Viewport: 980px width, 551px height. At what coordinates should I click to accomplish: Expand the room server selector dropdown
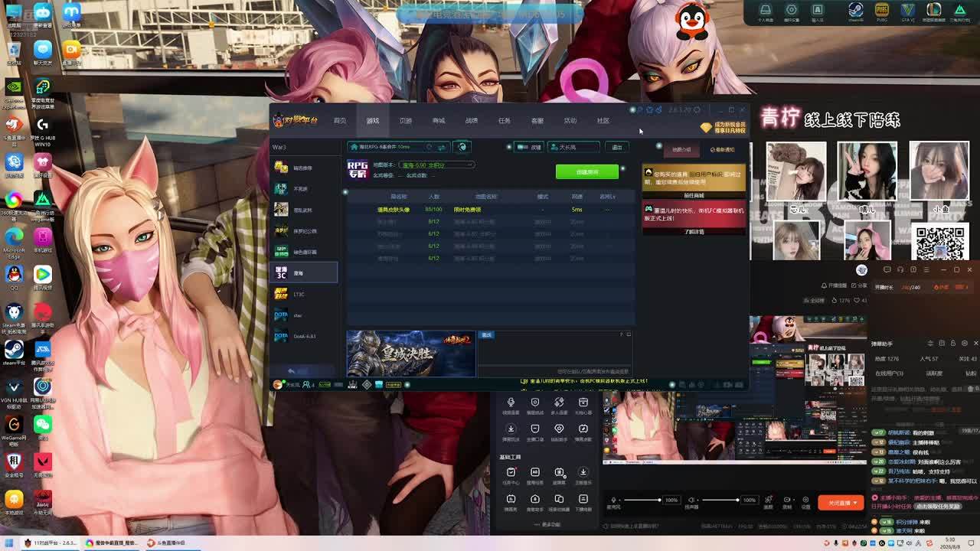pyautogui.click(x=398, y=147)
